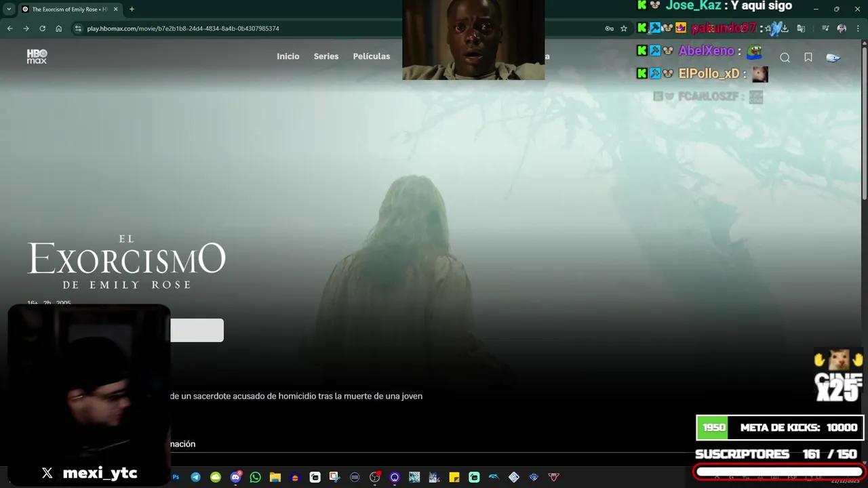Open the green cloud app in taskbar
Image resolution: width=868 pixels, height=488 pixels.
216,477
